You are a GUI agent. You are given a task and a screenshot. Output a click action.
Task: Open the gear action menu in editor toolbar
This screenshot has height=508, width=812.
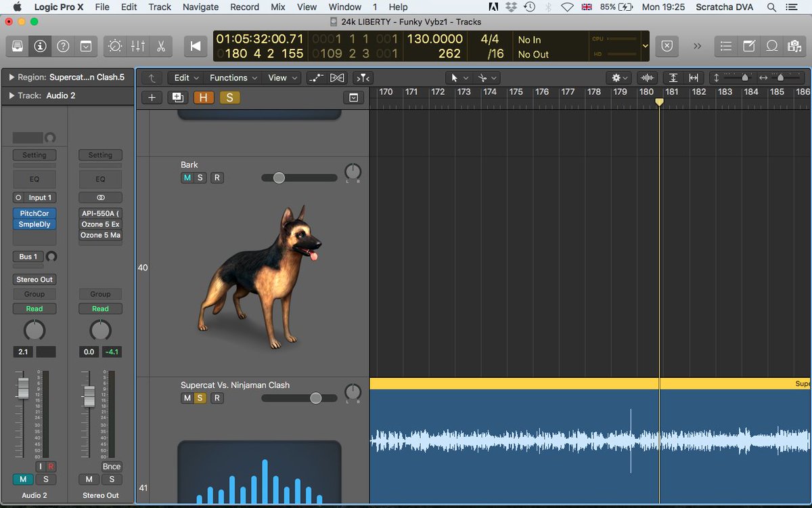click(x=617, y=77)
